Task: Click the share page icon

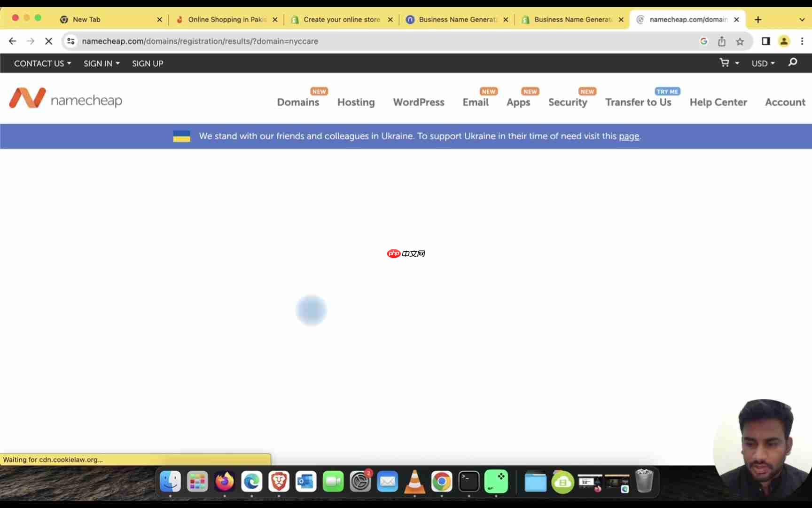Action: tap(722, 41)
